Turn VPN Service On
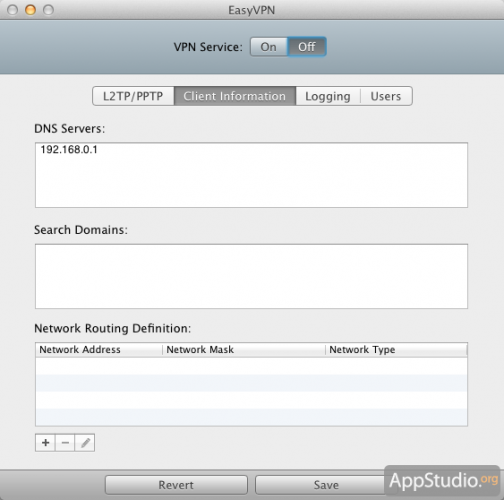This screenshot has height=500, width=504. [x=269, y=47]
